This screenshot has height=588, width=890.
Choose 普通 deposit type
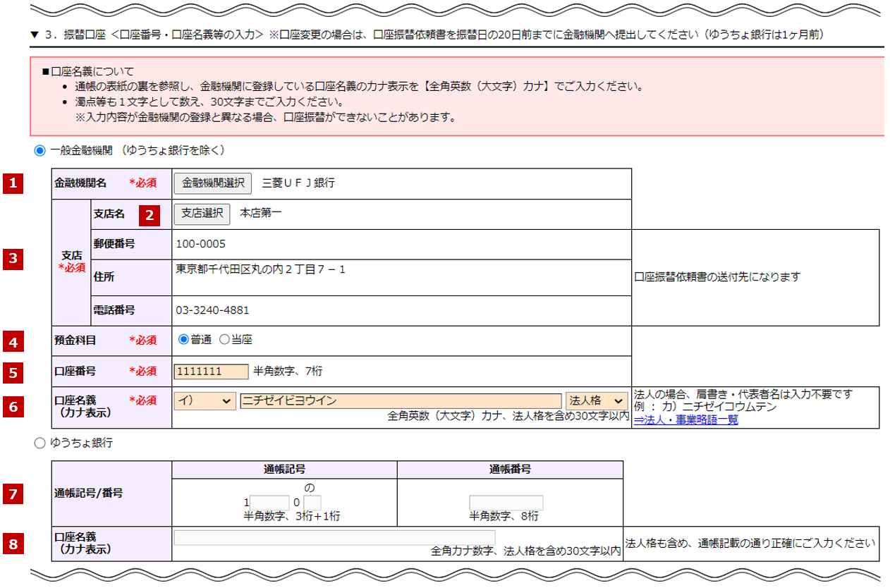pos(184,340)
